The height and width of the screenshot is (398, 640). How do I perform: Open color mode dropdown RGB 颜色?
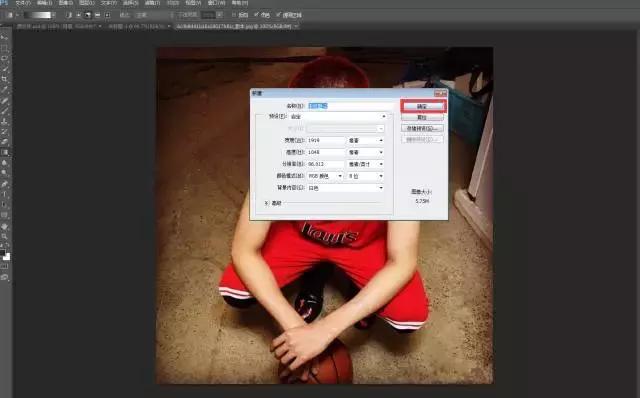325,176
